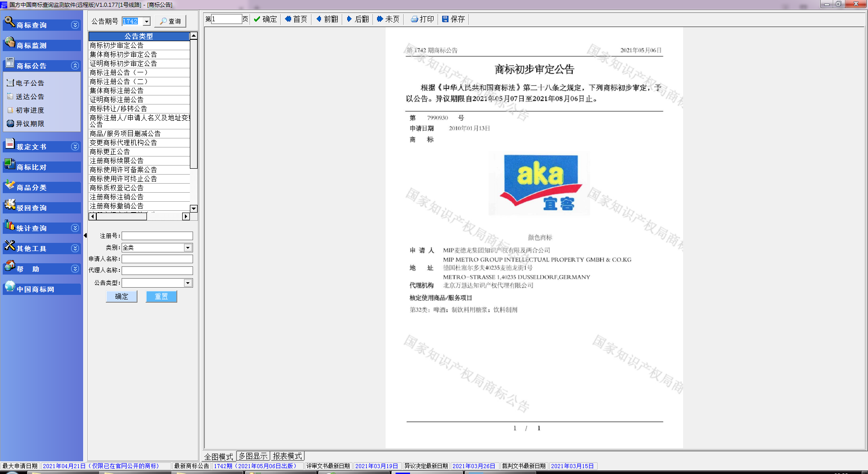The height and width of the screenshot is (474, 868).
Task: Go to 首页 first page
Action: [x=296, y=19]
